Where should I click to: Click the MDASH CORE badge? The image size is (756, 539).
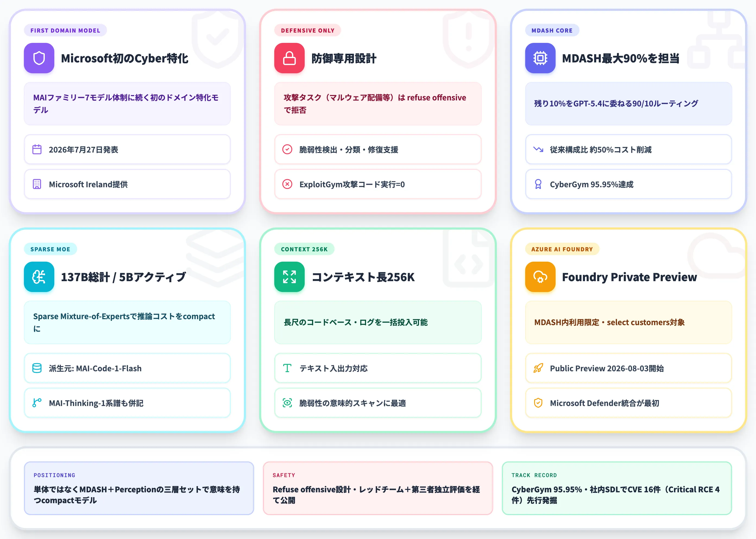pos(552,30)
